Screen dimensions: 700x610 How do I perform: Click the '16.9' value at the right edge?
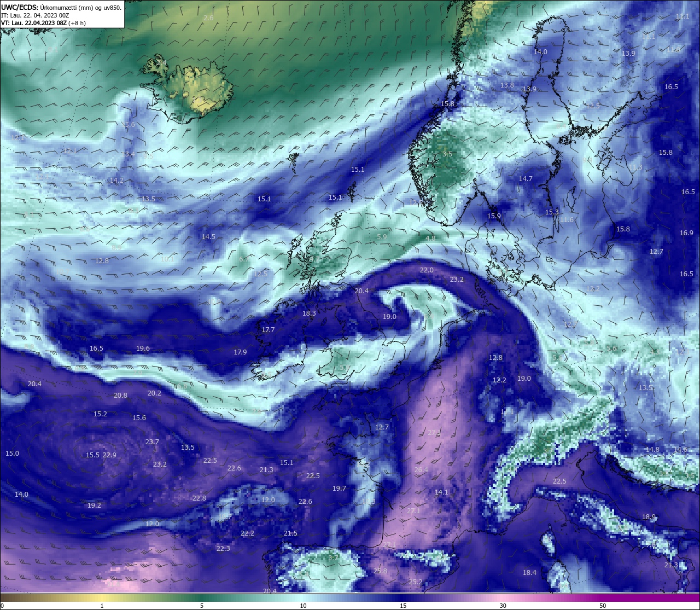coord(686,233)
